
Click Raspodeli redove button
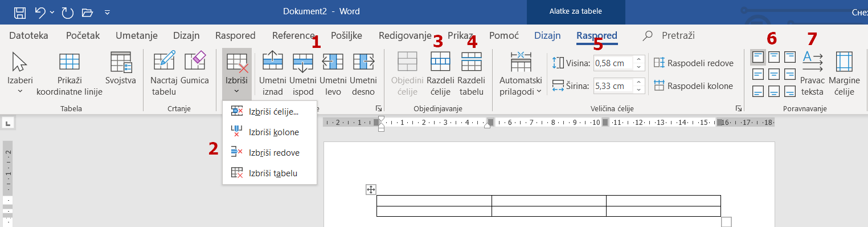pos(694,63)
